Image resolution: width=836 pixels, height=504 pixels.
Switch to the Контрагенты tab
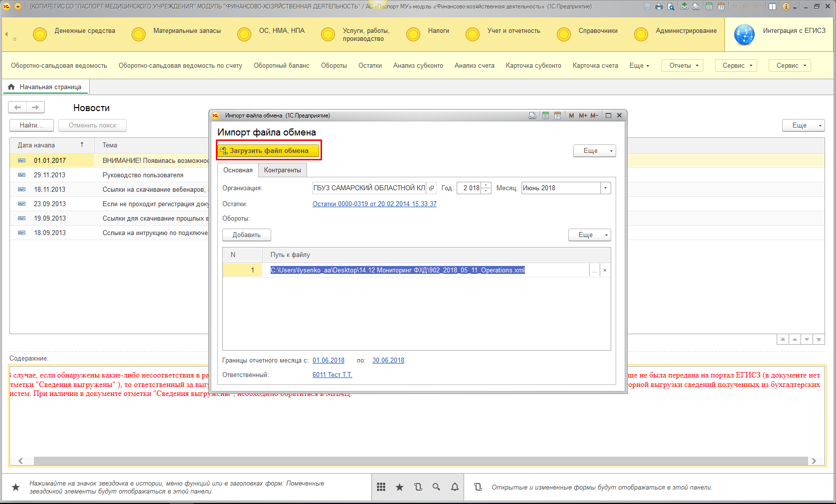282,170
